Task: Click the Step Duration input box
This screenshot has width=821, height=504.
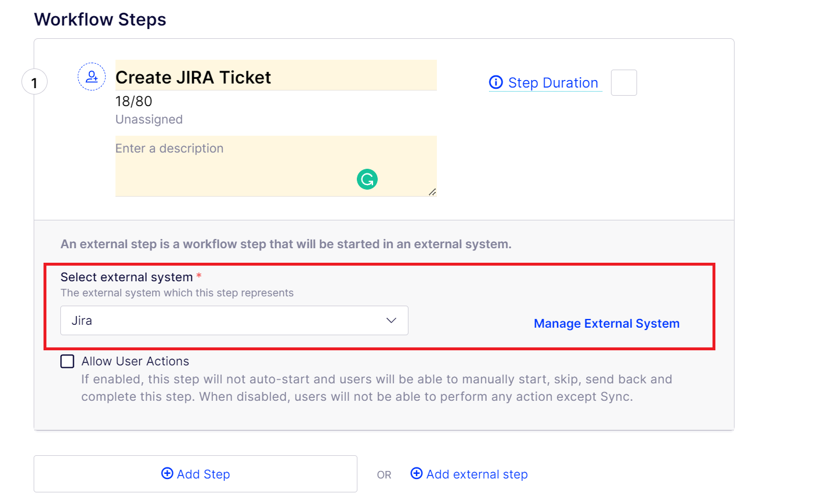Action: pyautogui.click(x=624, y=82)
